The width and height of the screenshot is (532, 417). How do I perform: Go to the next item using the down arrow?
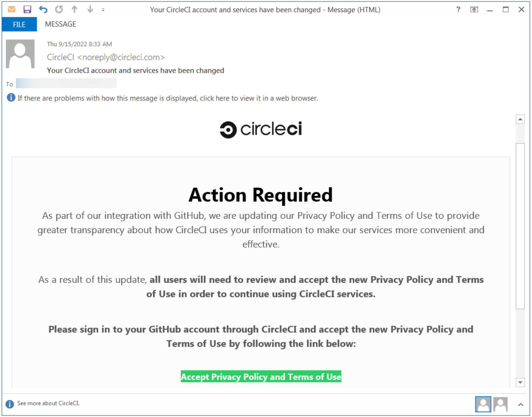point(90,9)
